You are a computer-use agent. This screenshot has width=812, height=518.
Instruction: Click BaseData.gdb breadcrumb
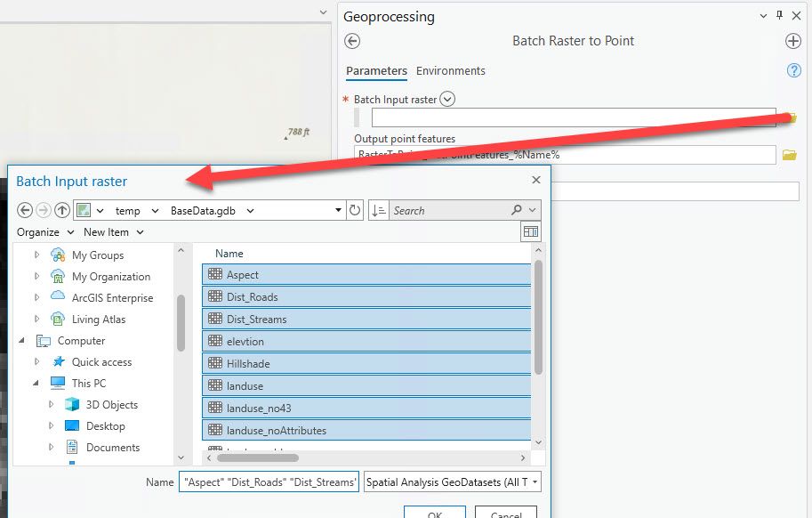click(203, 211)
